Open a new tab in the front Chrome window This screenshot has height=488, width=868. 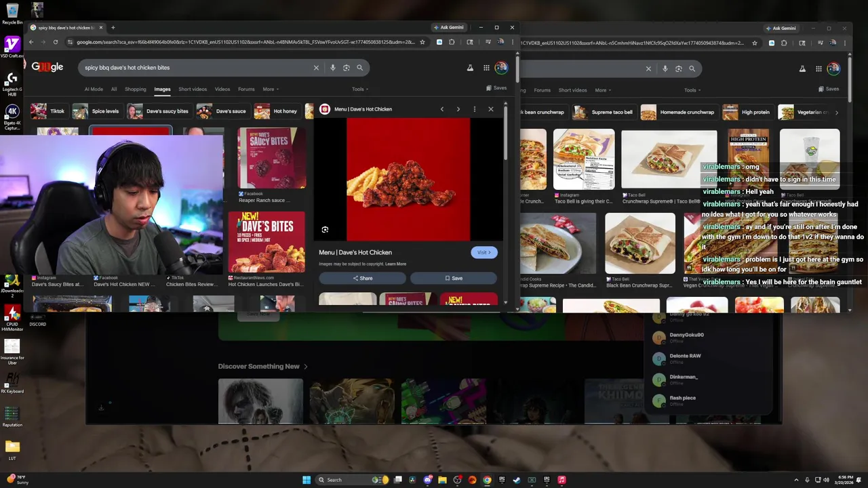113,28
